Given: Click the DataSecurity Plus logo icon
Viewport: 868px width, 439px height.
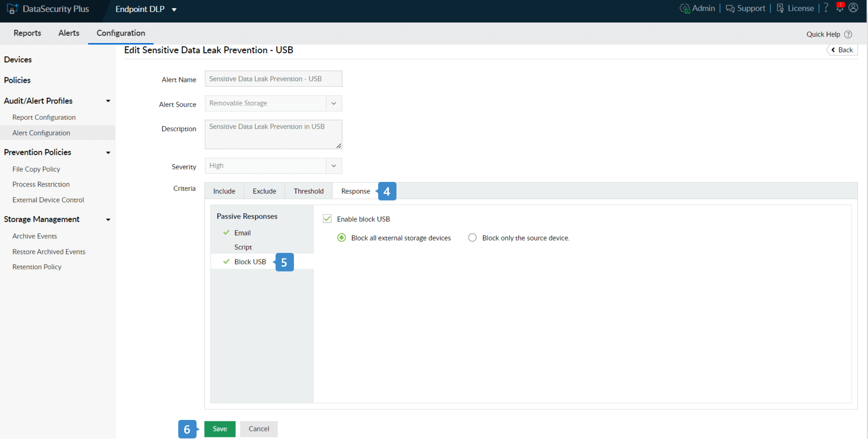Looking at the screenshot, I should [12, 9].
